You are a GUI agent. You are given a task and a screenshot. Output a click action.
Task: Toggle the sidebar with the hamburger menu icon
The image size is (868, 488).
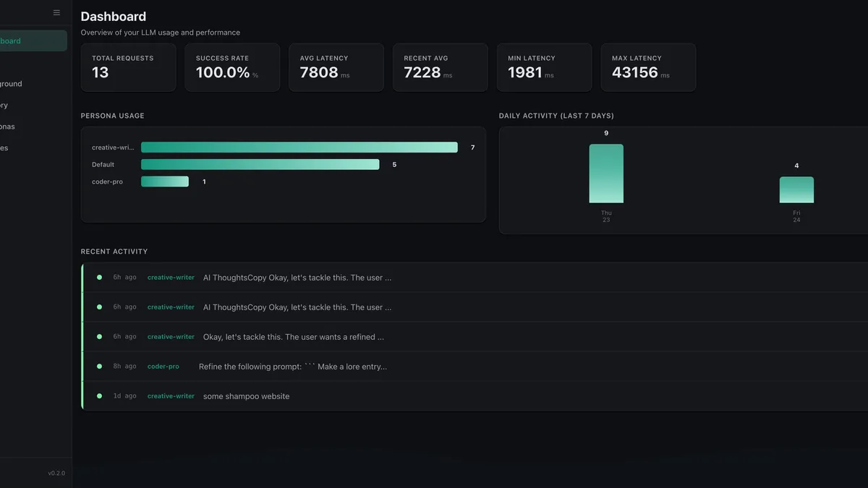[57, 12]
